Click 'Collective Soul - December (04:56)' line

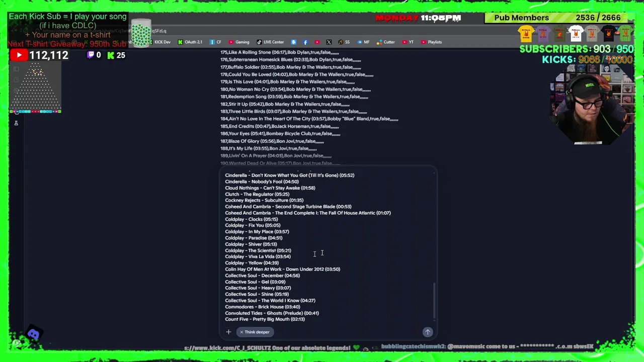pyautogui.click(x=262, y=276)
